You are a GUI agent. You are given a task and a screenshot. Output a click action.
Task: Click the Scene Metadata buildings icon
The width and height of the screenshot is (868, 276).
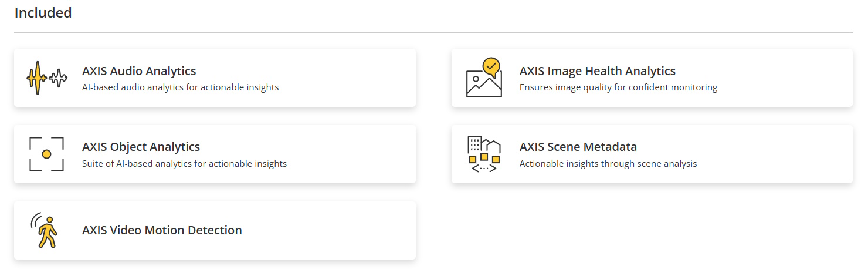[x=484, y=154]
